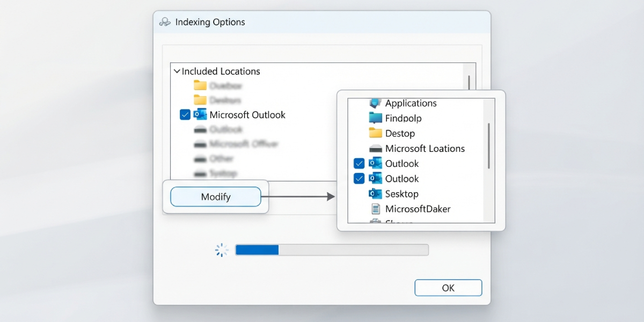The width and height of the screenshot is (644, 322).
Task: Select the Microsoft Loations entry text
Action: pyautogui.click(x=425, y=149)
